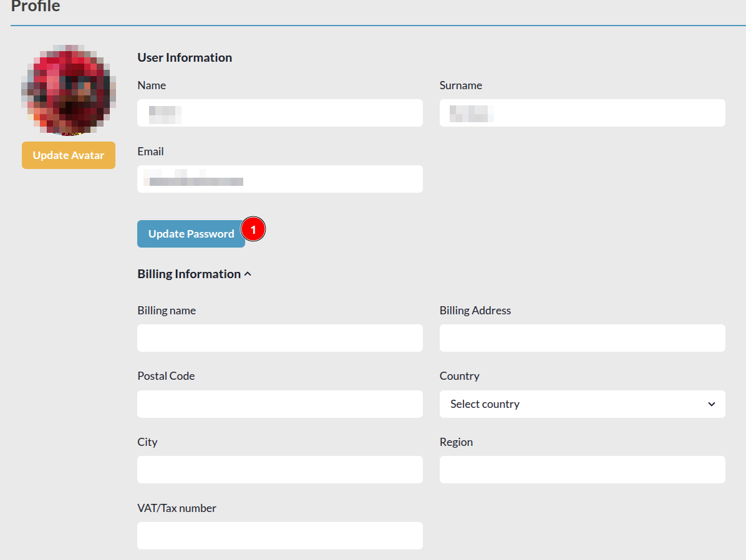Image resolution: width=746 pixels, height=560 pixels.
Task: Click the profile avatar image
Action: coord(69,90)
